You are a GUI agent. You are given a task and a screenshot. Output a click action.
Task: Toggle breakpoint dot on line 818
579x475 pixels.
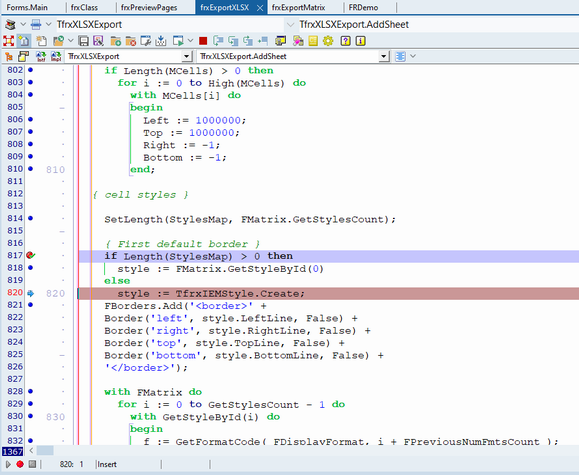[x=31, y=267]
